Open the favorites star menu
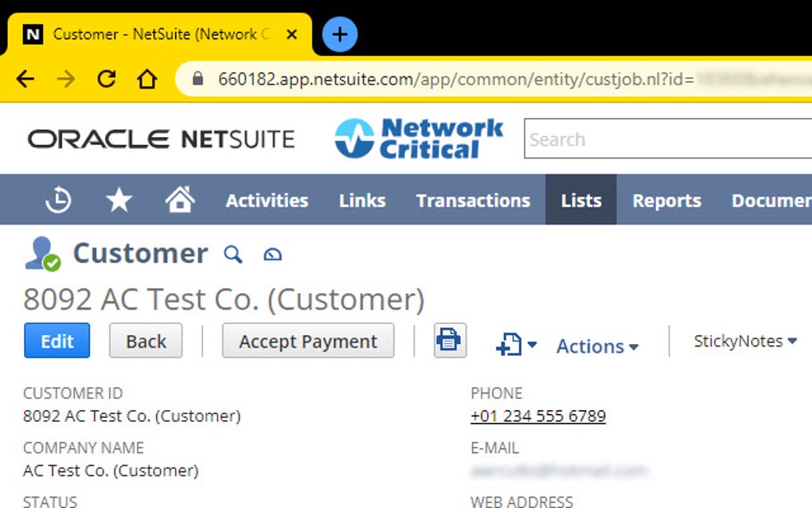This screenshot has height=508, width=812. pyautogui.click(x=118, y=200)
